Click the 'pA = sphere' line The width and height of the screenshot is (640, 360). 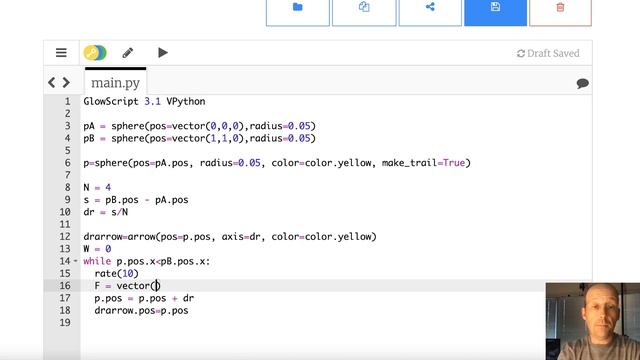click(x=200, y=126)
